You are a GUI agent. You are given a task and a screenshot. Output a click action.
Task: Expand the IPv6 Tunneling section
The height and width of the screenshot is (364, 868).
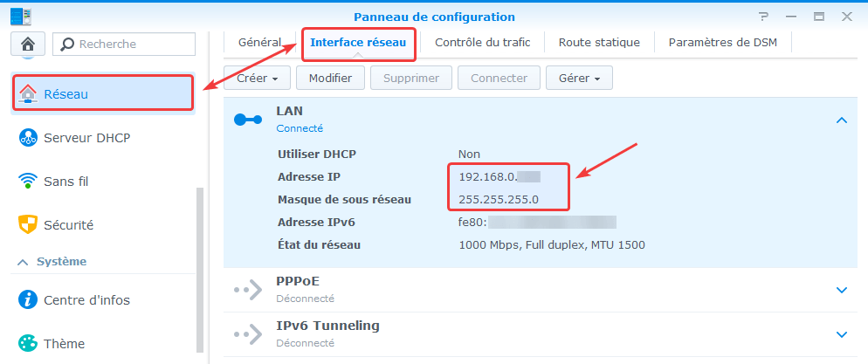[x=841, y=334]
